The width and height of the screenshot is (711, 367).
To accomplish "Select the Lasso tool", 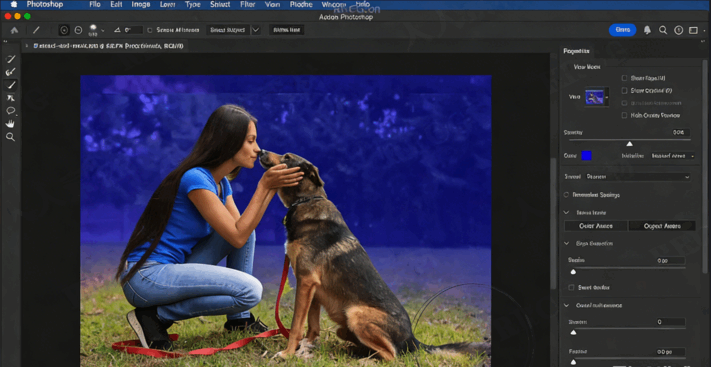I will [10, 111].
